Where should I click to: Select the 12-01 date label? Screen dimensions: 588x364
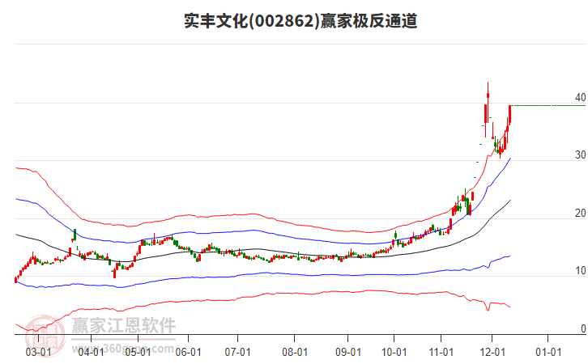[492, 353]
